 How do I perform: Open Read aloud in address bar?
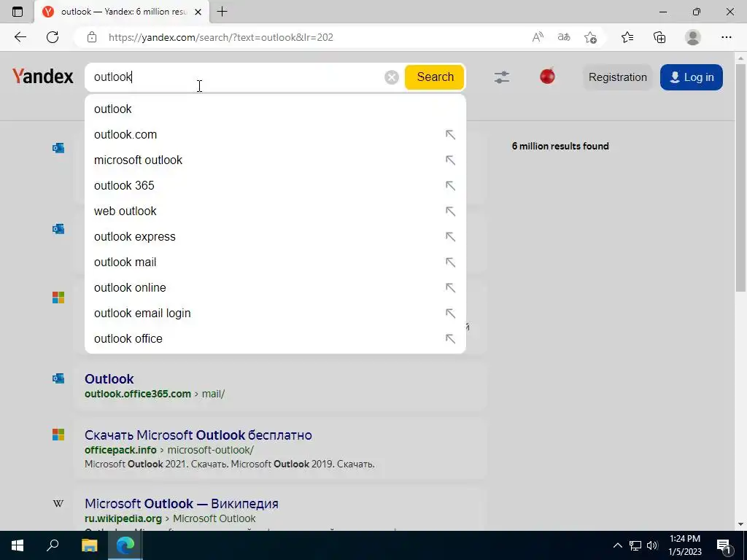538,37
